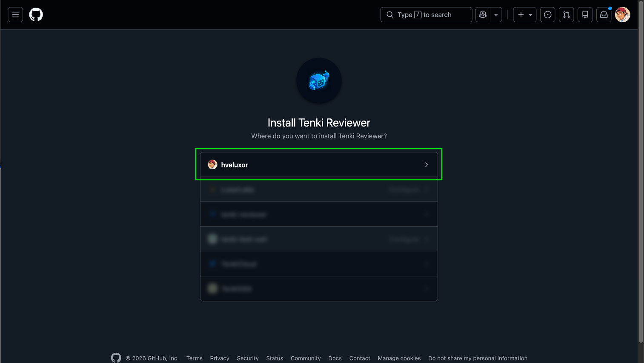This screenshot has height=363, width=644.
Task: Open the Terms footer link
Action: [x=194, y=358]
